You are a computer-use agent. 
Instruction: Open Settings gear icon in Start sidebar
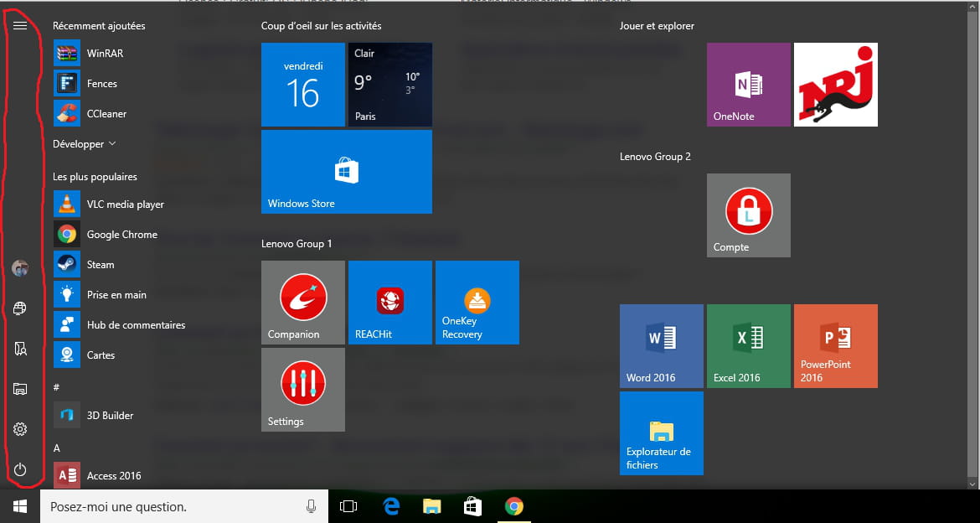point(20,429)
